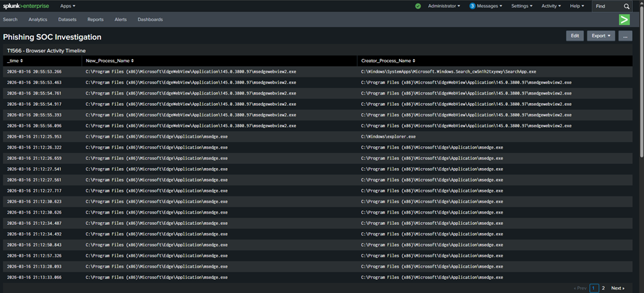The width and height of the screenshot is (644, 293).
Task: Select timestamp 2026-03-16 21:12:27.717
Action: tap(34, 190)
